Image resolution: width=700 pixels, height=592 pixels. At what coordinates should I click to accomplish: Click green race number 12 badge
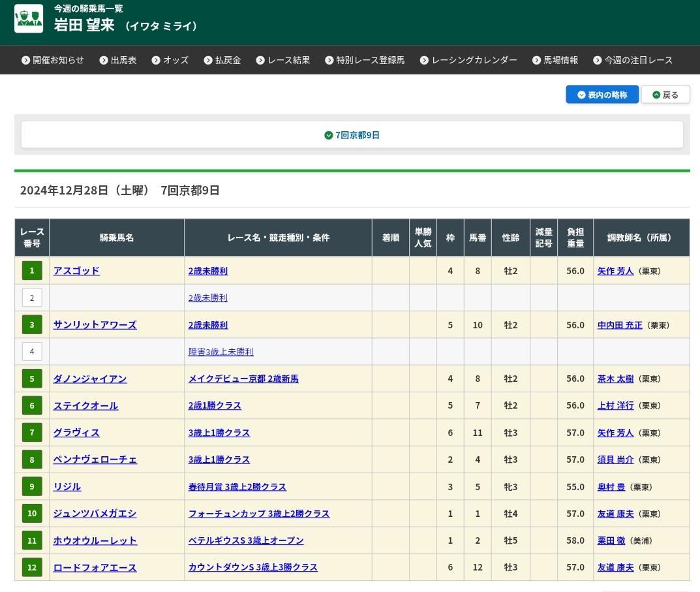coord(31,567)
